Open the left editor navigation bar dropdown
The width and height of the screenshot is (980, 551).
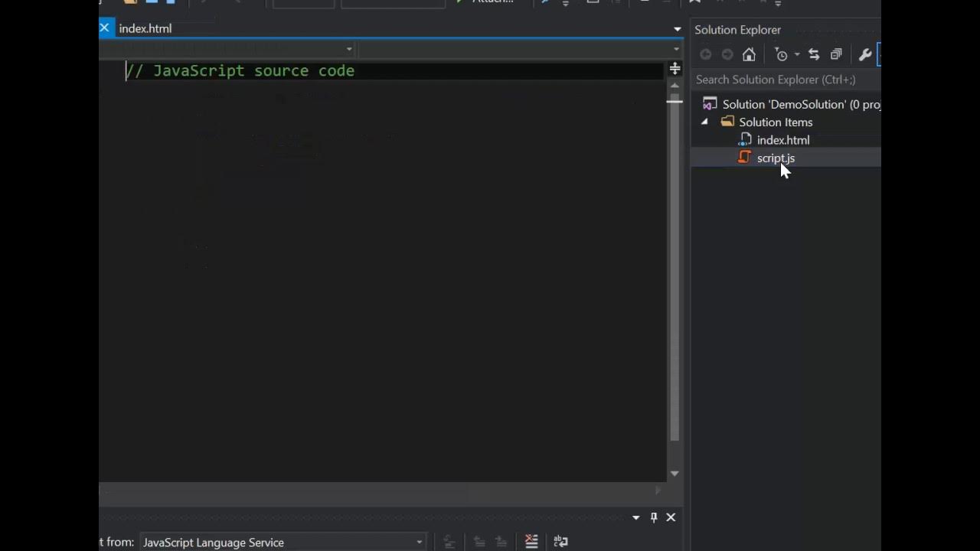click(349, 49)
